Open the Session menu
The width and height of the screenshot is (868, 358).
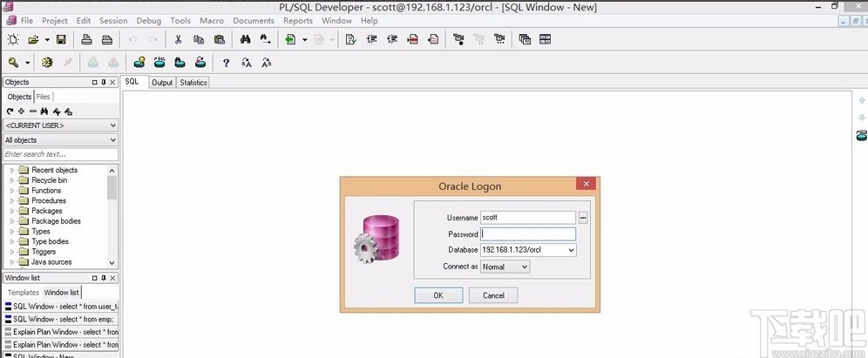click(113, 21)
